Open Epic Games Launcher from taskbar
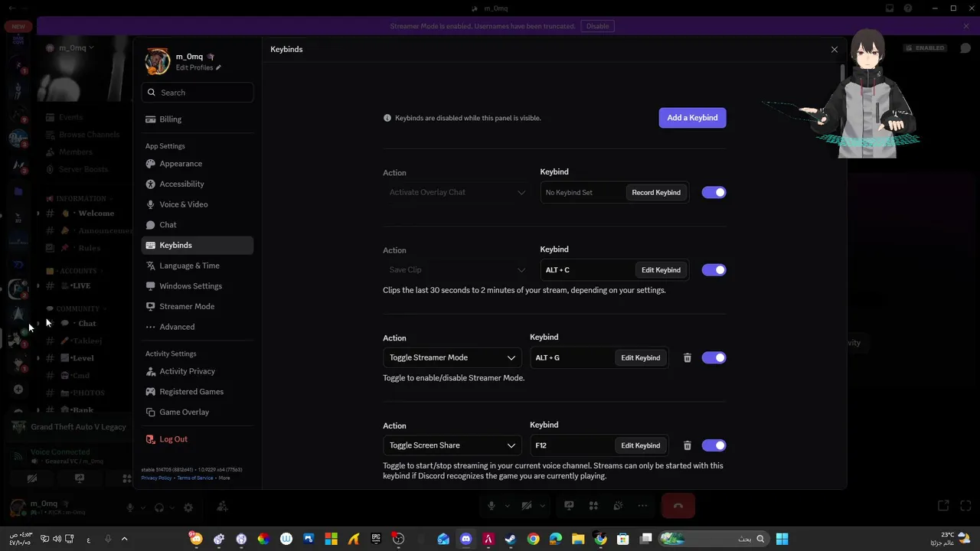 click(376, 539)
